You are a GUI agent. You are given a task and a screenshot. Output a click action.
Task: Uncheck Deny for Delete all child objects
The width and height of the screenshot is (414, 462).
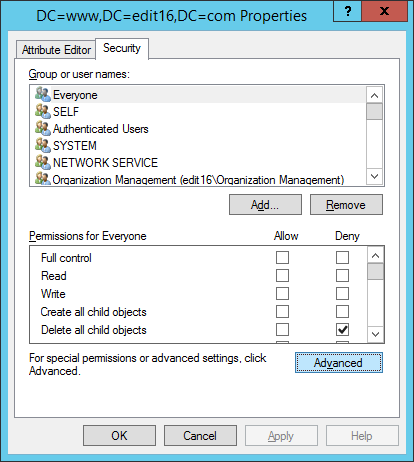(342, 330)
